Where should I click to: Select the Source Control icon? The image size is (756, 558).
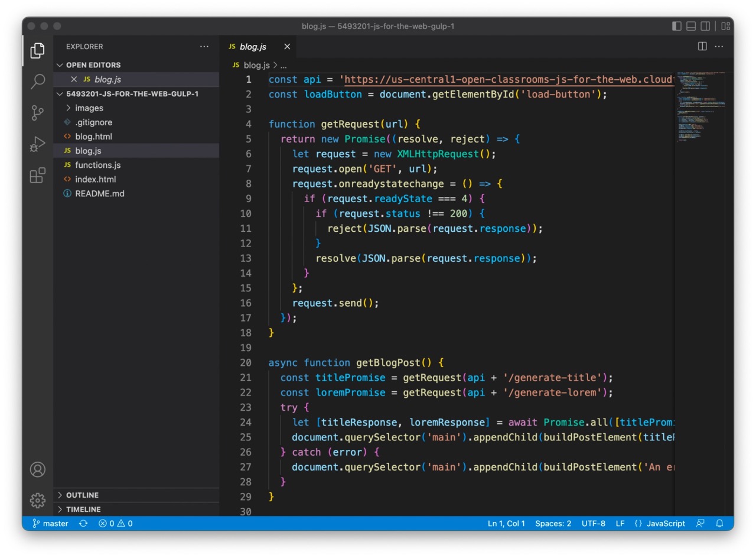pos(37,112)
